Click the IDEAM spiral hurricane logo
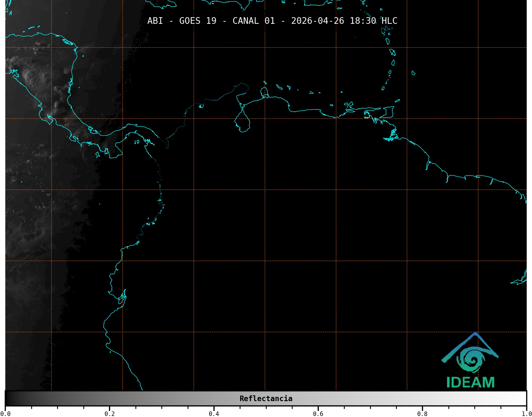532x417 pixels. point(471,359)
